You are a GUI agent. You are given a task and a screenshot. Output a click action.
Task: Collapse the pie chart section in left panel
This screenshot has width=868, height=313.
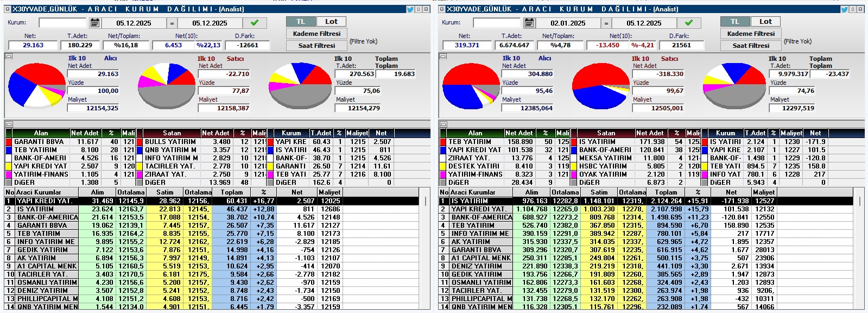pos(9,57)
